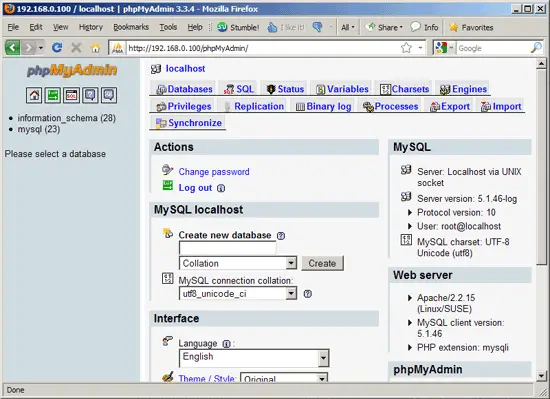Open the Privileges tab
The image size is (550, 399).
pyautogui.click(x=184, y=106)
